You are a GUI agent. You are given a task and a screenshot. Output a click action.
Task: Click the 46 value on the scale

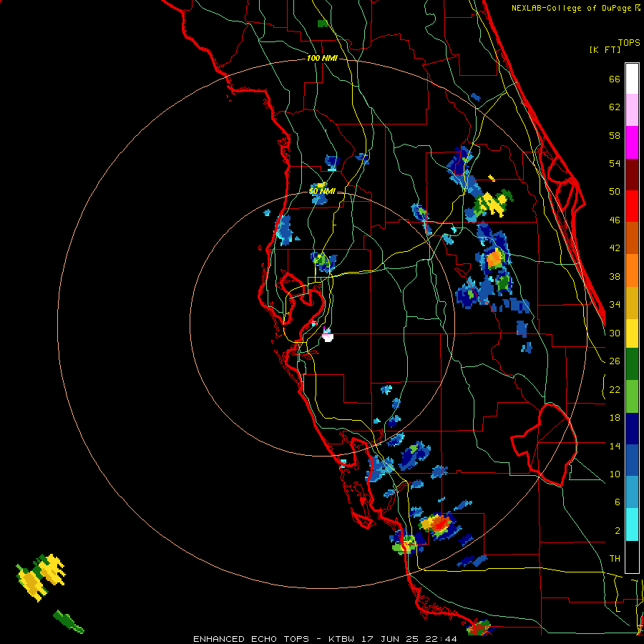pos(615,220)
